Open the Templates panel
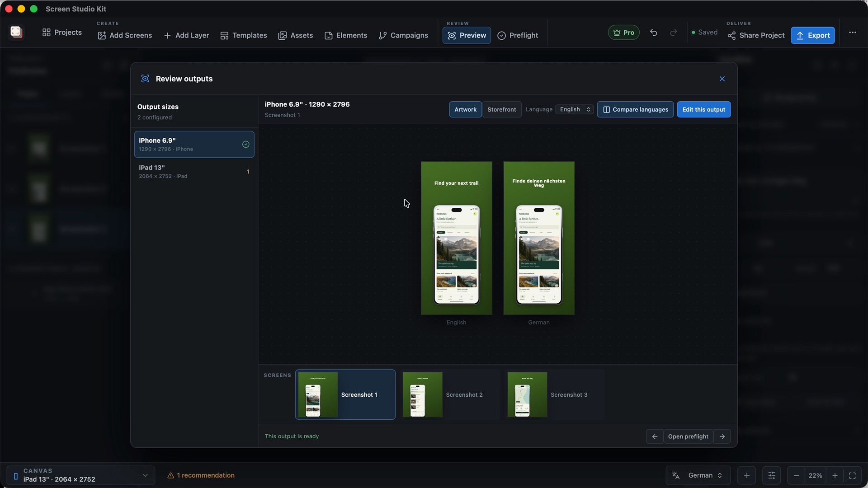This screenshot has width=868, height=488. click(243, 35)
